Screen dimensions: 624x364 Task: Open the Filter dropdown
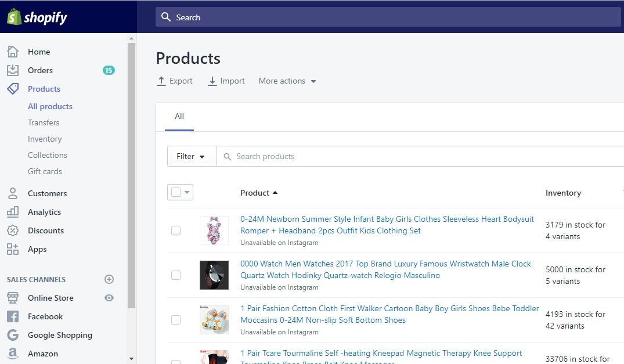(x=191, y=156)
